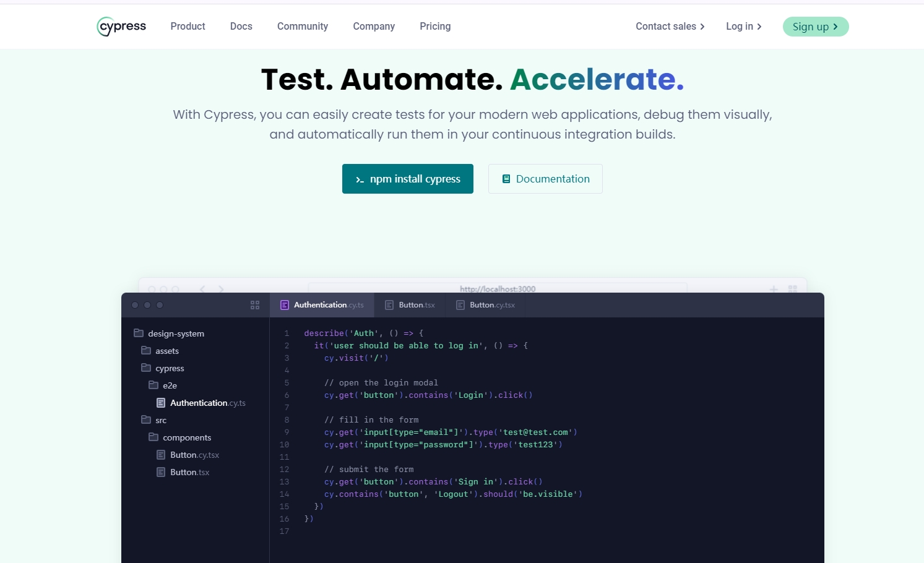Screen dimensions: 924x563
Task: Open the Company menu
Action: point(374,27)
